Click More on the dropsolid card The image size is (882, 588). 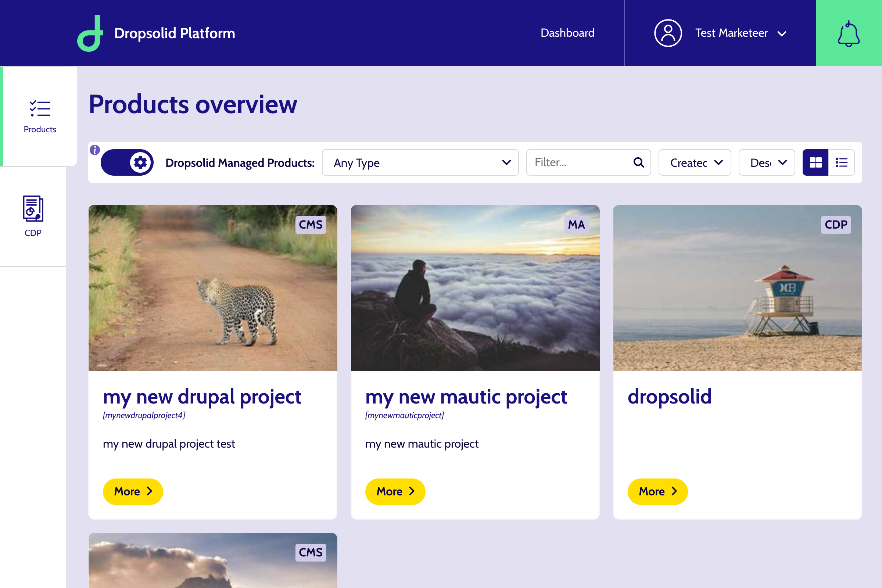tap(657, 491)
